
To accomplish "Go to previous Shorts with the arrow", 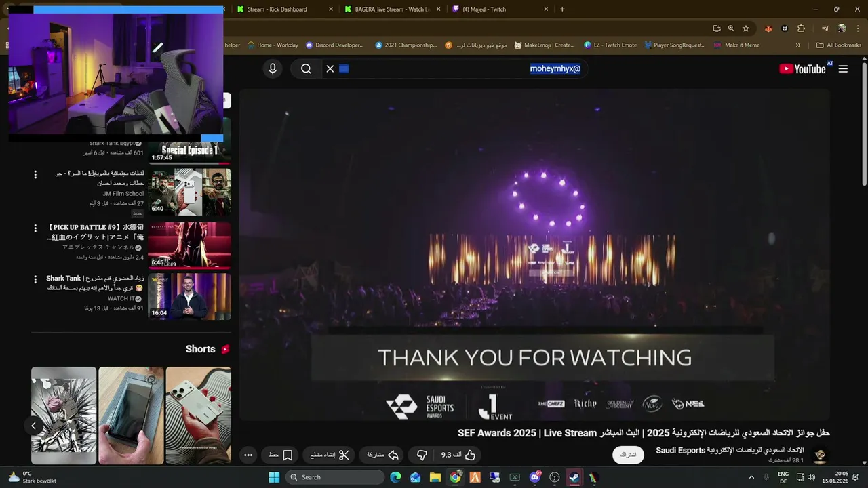I will click(x=33, y=426).
